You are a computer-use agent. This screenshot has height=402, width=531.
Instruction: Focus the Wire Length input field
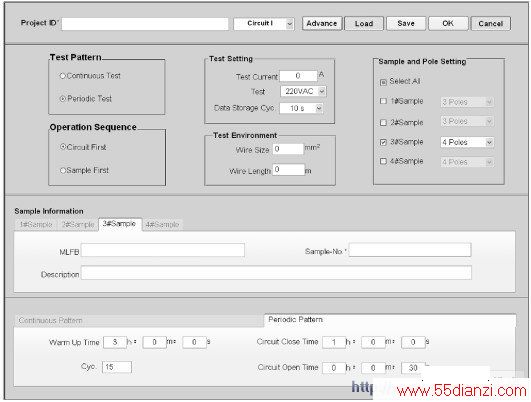click(x=289, y=169)
